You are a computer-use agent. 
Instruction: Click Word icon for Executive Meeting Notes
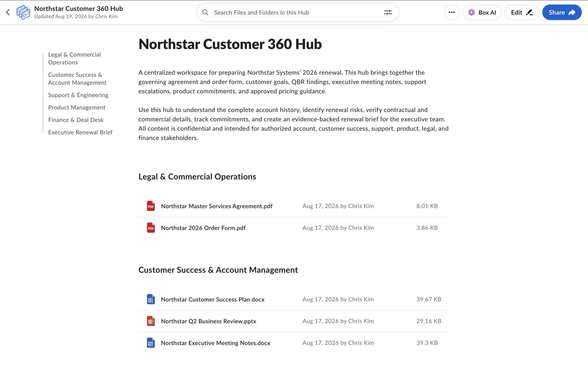point(151,343)
